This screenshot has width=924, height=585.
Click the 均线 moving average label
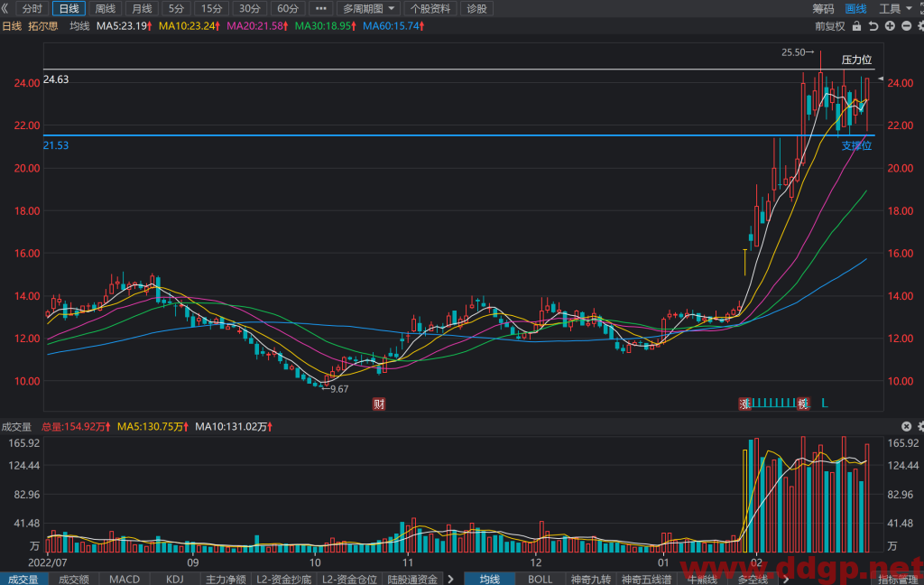point(79,26)
